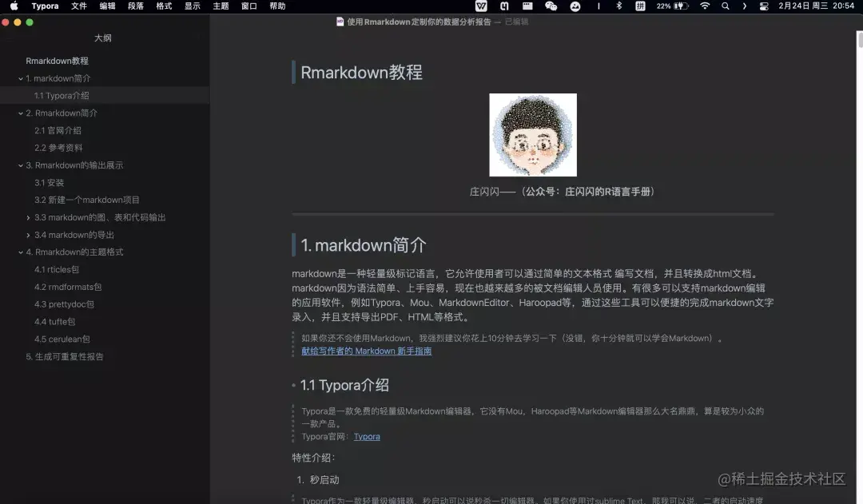Click the 献给写作者的 Markdown 新手指南 link
Viewport: 863px width, 504px height.
pyautogui.click(x=367, y=351)
